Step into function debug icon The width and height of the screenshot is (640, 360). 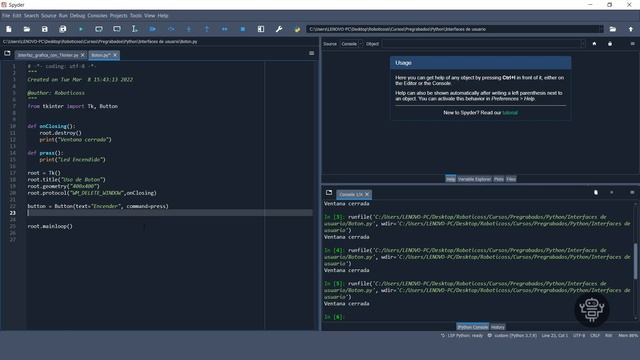coord(189,29)
